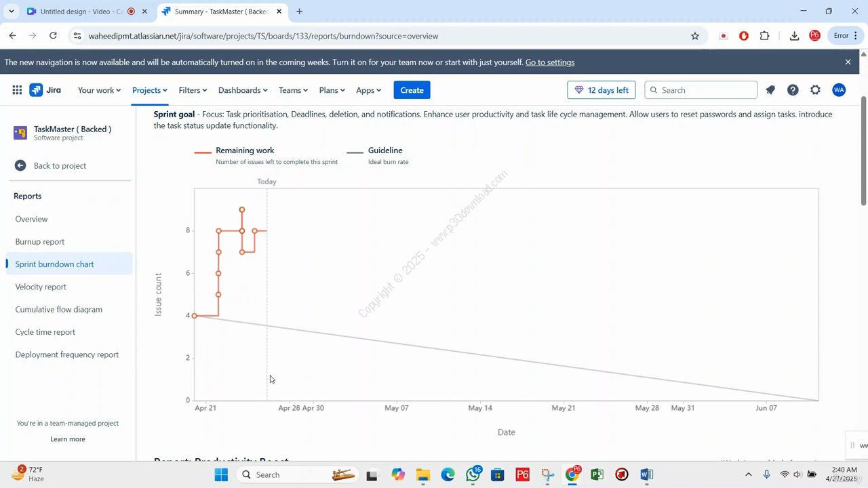Open the notifications bell icon
Image resolution: width=868 pixels, height=488 pixels.
coord(770,90)
